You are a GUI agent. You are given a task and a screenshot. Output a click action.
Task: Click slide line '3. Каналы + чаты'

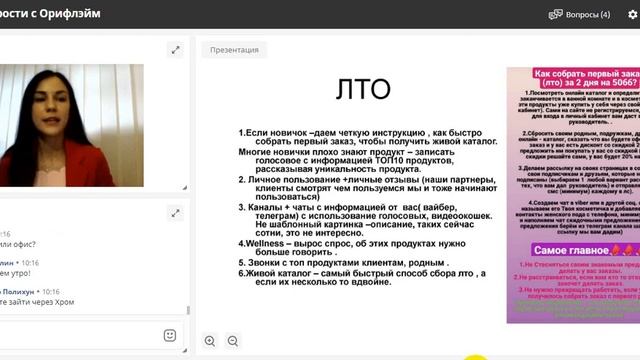point(365,220)
